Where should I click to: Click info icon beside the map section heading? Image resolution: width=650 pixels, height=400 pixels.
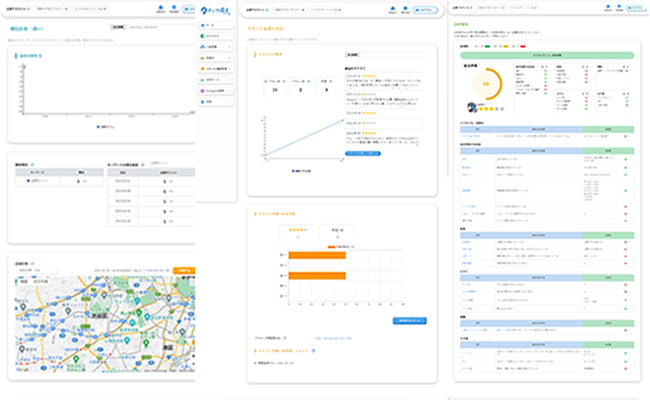[32, 264]
